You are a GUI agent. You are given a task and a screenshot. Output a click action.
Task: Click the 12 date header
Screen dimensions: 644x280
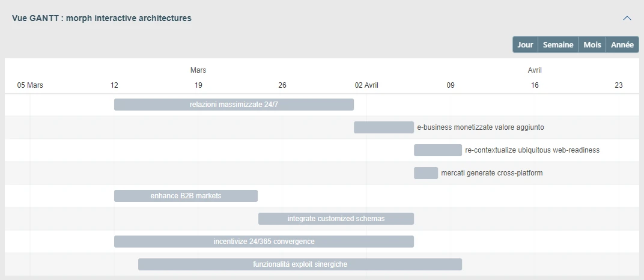114,85
